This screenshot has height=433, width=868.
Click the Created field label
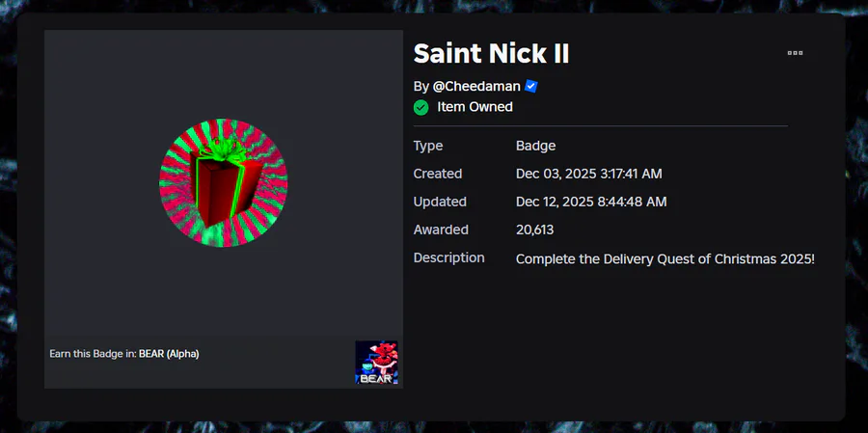click(x=438, y=174)
